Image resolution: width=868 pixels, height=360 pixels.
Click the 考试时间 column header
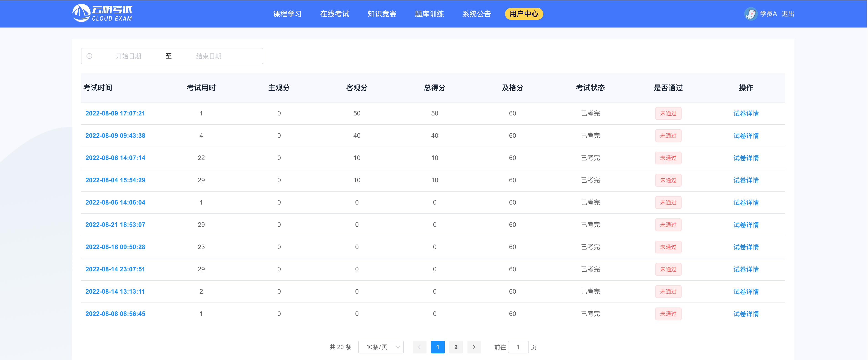click(x=98, y=88)
